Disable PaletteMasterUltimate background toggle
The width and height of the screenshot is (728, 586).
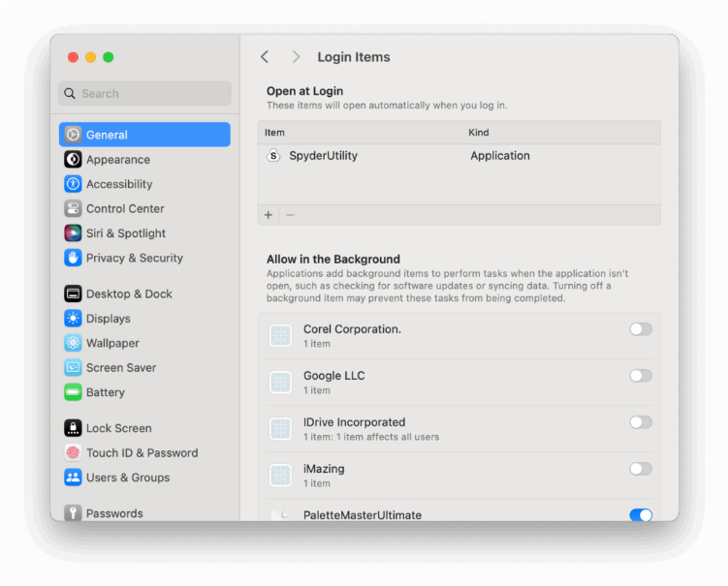(x=641, y=514)
